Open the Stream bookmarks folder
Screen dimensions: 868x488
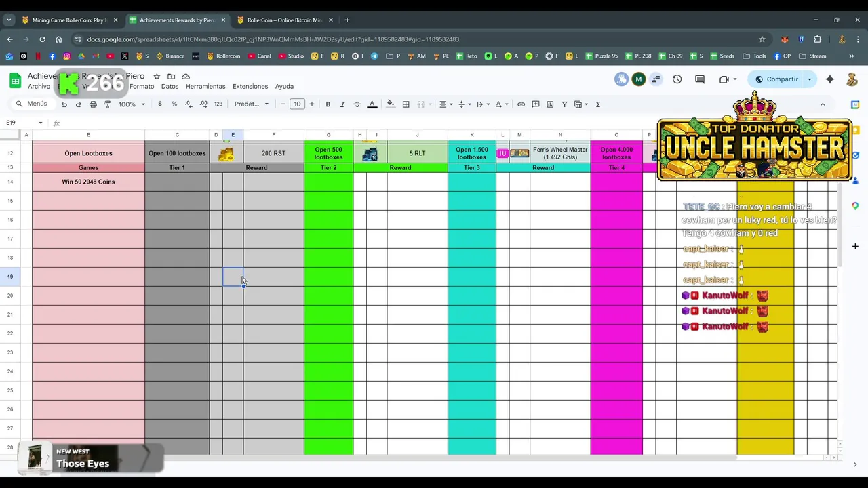point(812,56)
